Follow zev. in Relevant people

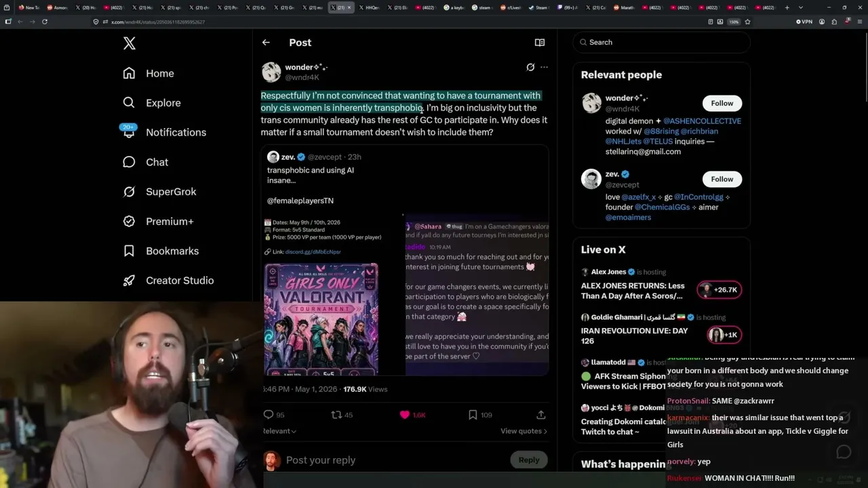722,179
